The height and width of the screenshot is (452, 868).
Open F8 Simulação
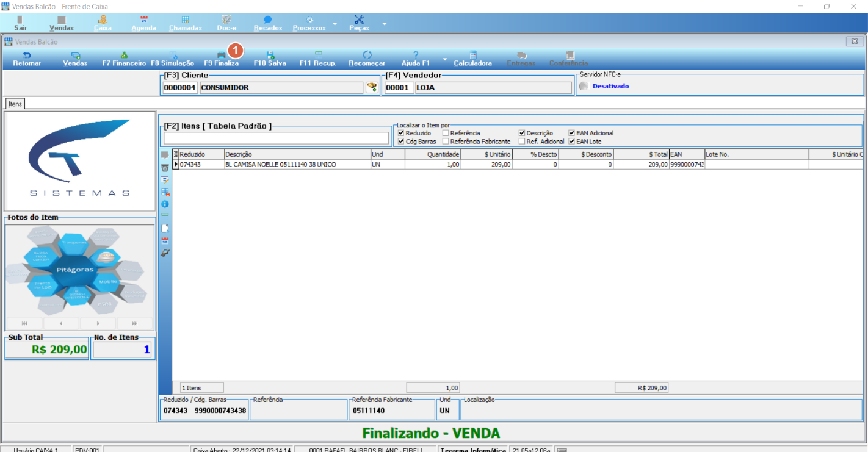(172, 59)
